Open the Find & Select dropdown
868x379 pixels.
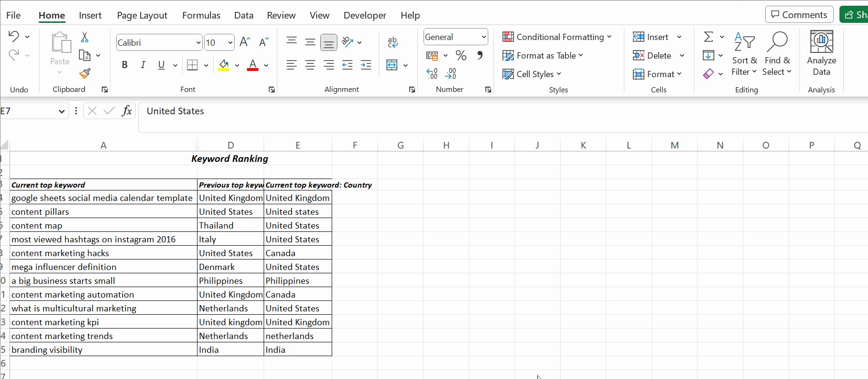(x=777, y=54)
